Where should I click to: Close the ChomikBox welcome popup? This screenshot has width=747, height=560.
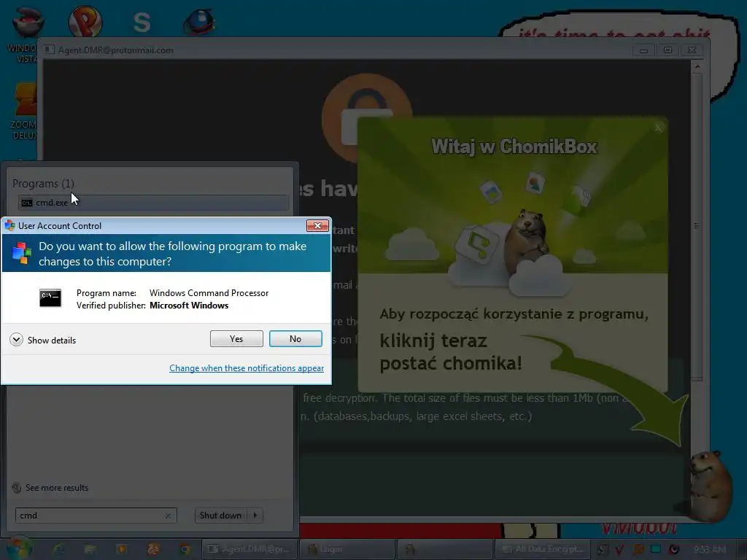659,127
